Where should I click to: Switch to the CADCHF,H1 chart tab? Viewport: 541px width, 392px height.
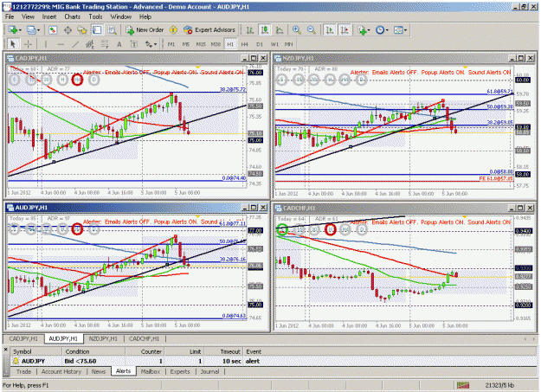(x=144, y=338)
